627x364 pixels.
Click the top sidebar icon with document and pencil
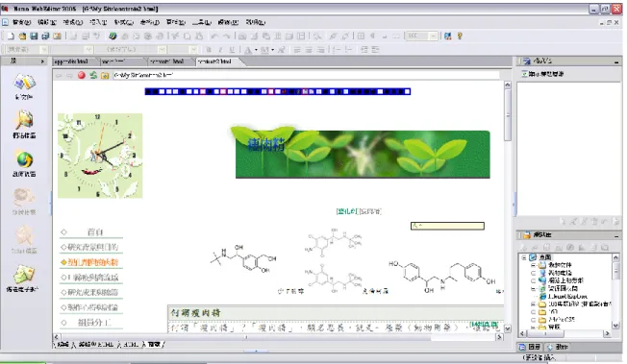pos(24,83)
